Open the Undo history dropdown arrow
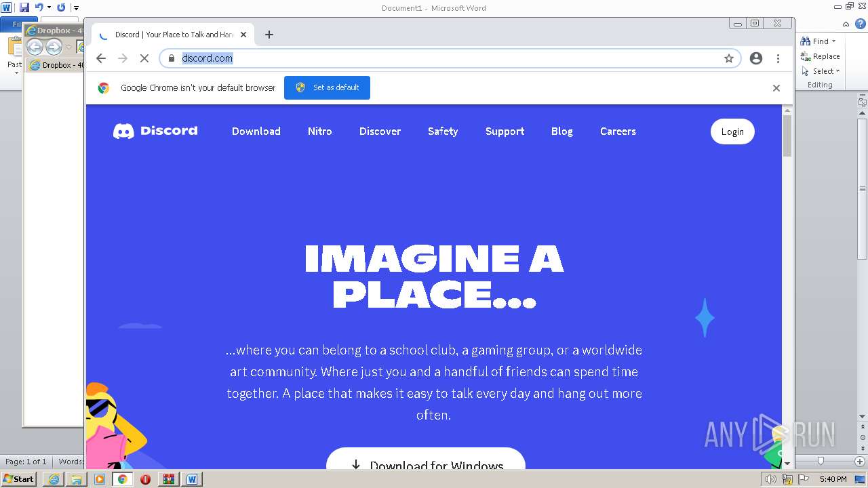Image resolution: width=868 pixels, height=488 pixels. click(49, 7)
